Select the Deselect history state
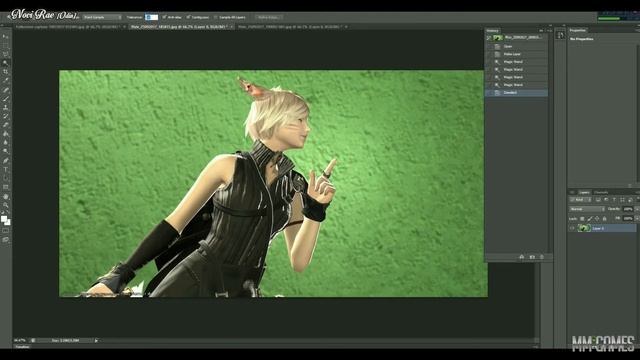This screenshot has width=640, height=360. pyautogui.click(x=516, y=93)
